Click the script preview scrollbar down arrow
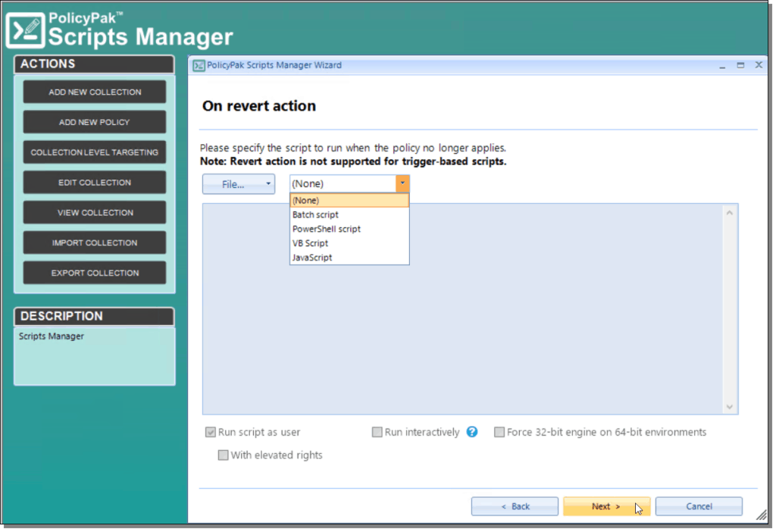This screenshot has width=776, height=532. pyautogui.click(x=730, y=407)
